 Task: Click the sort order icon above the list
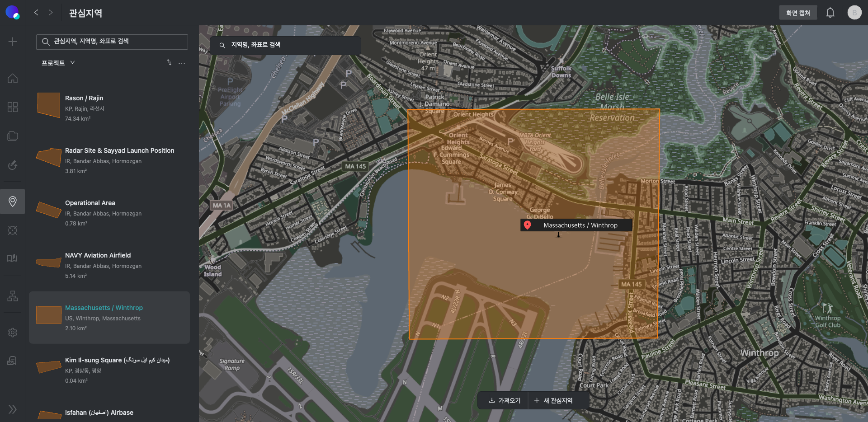pos(169,62)
